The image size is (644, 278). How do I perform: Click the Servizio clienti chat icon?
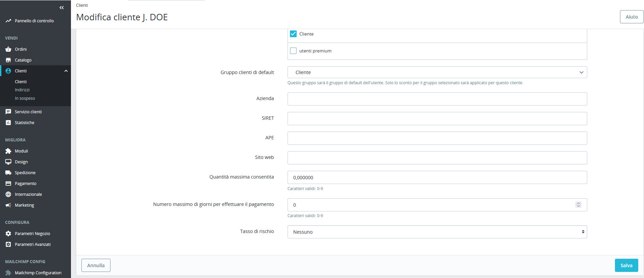pos(8,112)
